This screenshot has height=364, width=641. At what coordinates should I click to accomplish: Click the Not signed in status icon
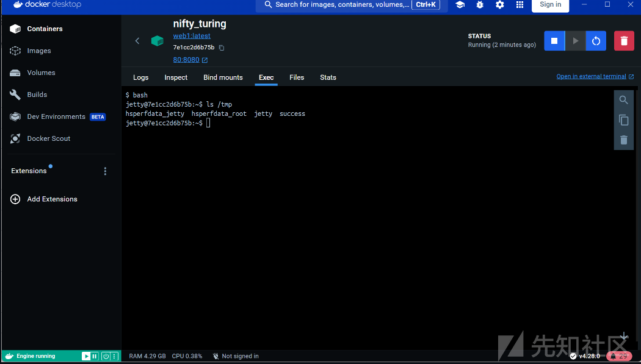click(x=216, y=356)
